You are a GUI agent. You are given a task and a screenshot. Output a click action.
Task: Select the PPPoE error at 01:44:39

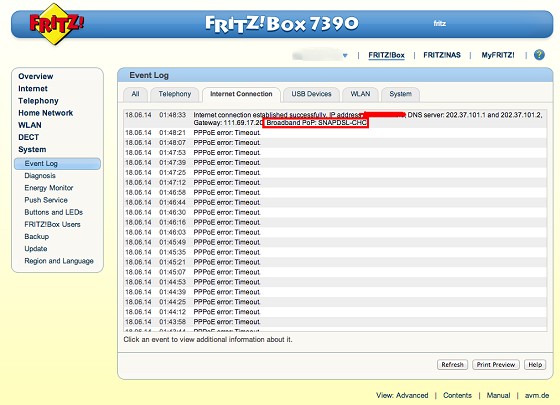click(x=335, y=292)
